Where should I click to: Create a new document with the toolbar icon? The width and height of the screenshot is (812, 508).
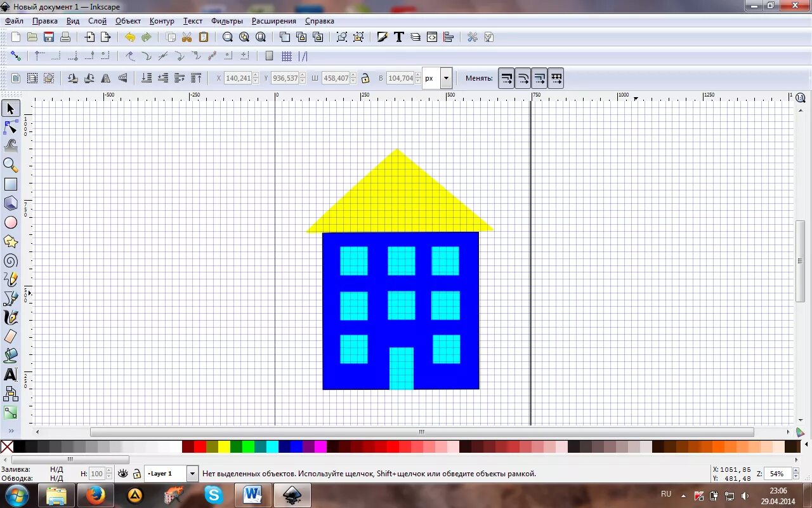click(x=16, y=37)
